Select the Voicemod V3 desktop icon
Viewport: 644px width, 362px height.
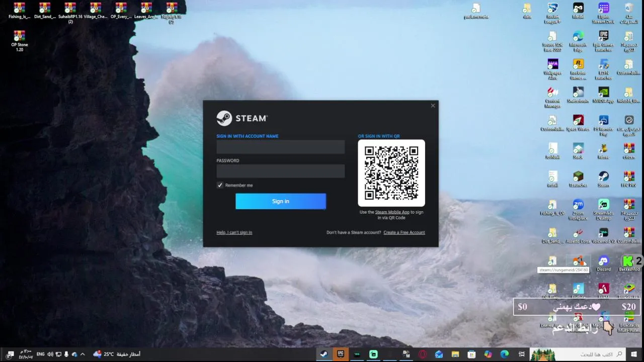click(x=603, y=236)
